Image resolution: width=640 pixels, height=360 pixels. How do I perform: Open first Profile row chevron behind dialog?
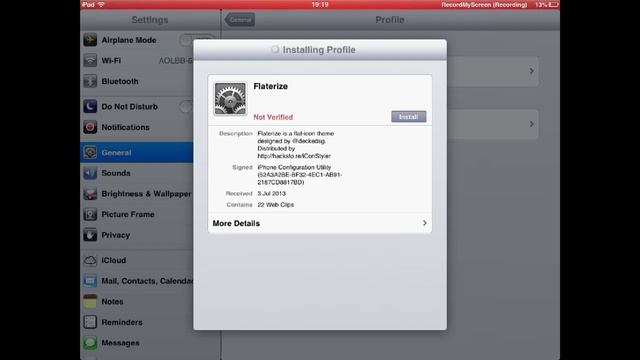[531, 71]
